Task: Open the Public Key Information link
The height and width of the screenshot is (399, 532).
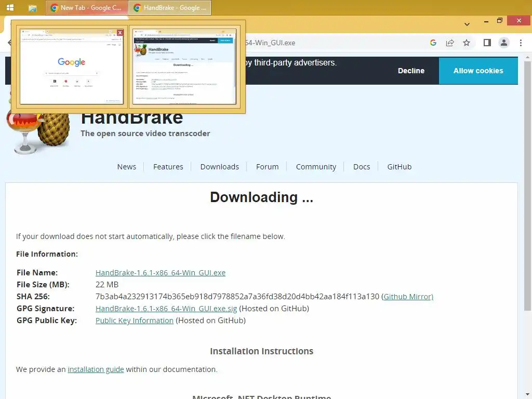Action: (x=135, y=321)
